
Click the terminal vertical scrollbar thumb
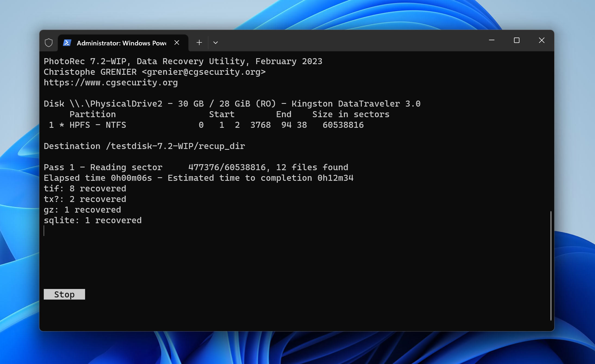pyautogui.click(x=551, y=265)
